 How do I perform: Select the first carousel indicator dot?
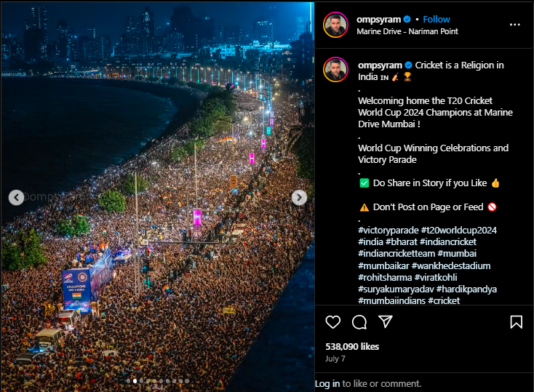click(128, 381)
